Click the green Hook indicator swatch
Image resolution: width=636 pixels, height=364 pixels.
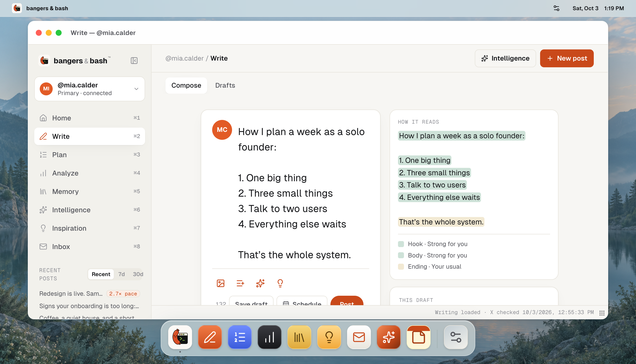click(x=401, y=244)
